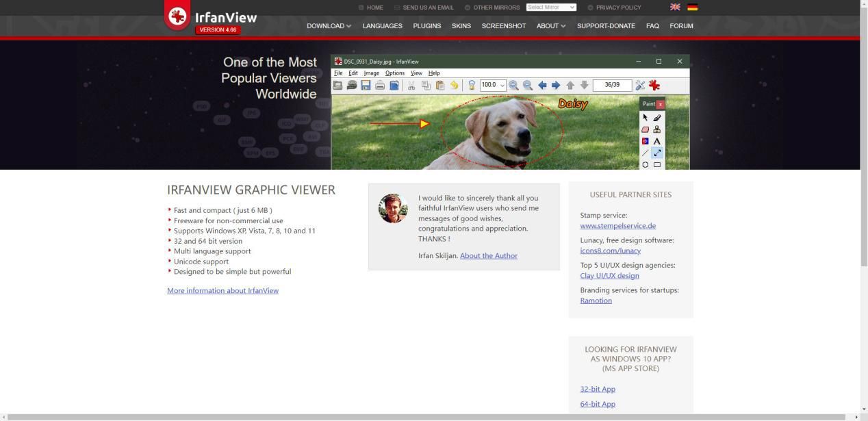Click the gray Up arrow in banner toolbar
This screenshot has height=421, width=868.
tap(570, 86)
